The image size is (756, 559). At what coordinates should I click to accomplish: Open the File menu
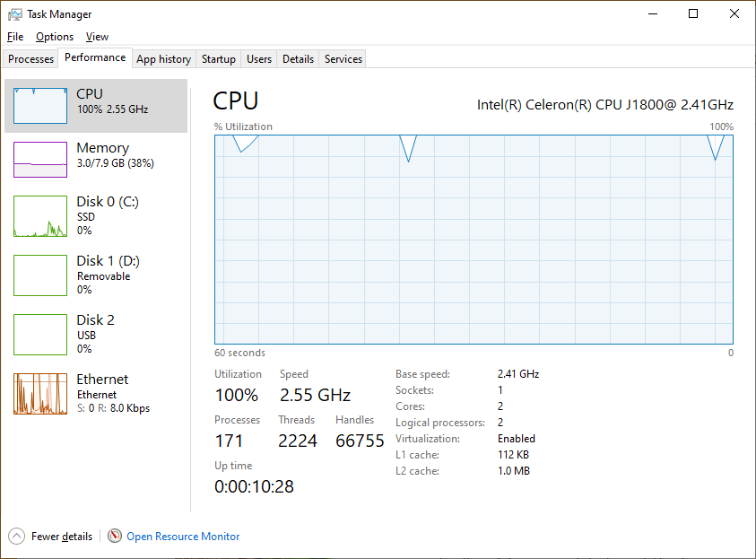[x=15, y=37]
